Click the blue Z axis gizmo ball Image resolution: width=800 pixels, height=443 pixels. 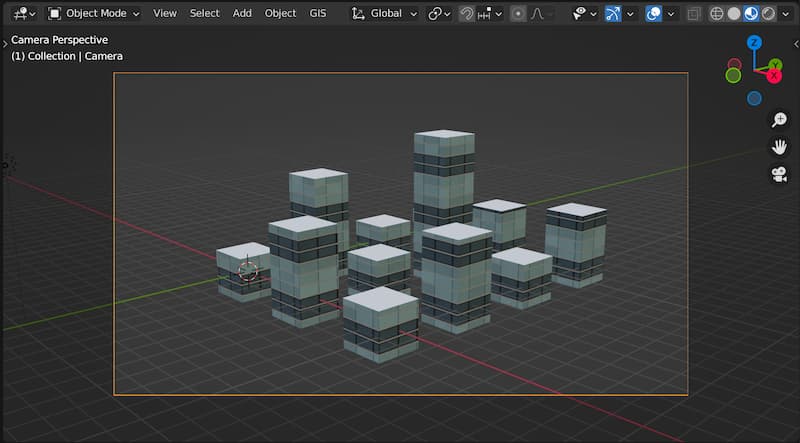pos(754,43)
